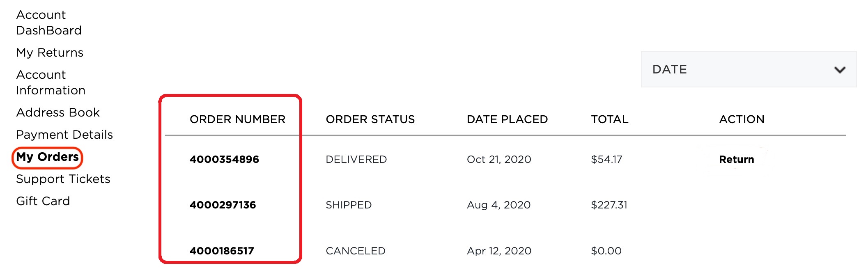Sort orders by ORDER NUMBER column
The height and width of the screenshot is (270, 868).
coord(237,119)
